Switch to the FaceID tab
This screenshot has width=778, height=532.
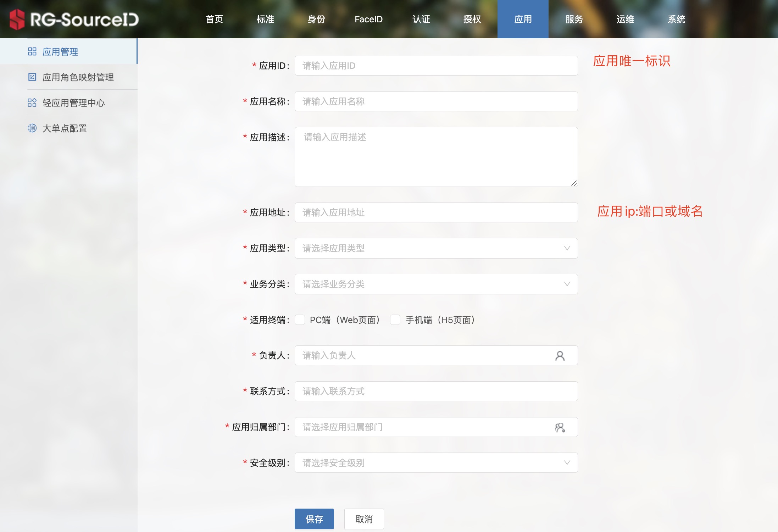point(368,19)
